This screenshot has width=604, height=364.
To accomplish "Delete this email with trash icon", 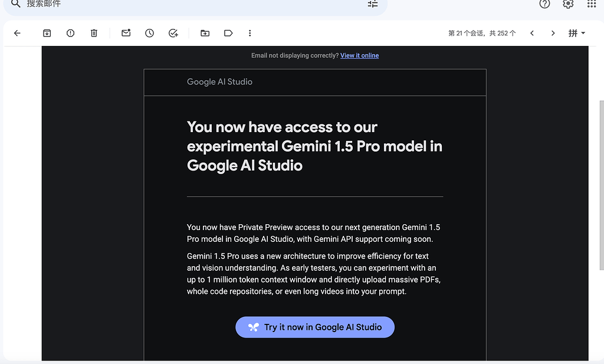I will [94, 33].
